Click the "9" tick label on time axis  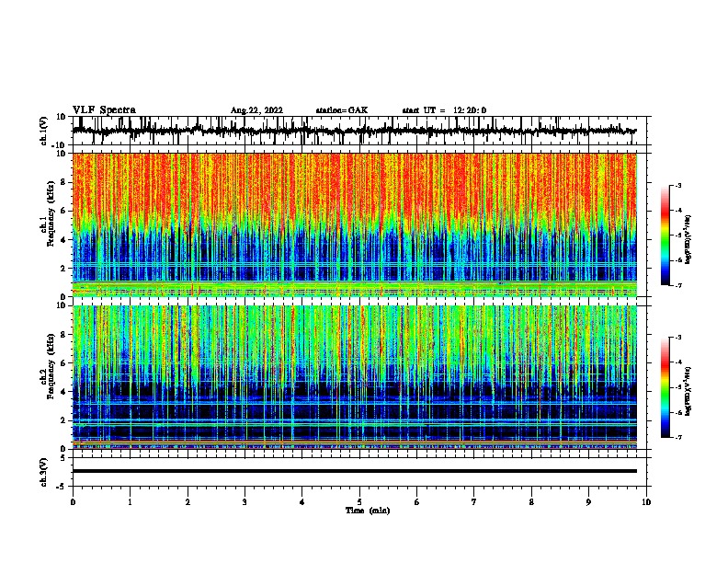(x=588, y=502)
